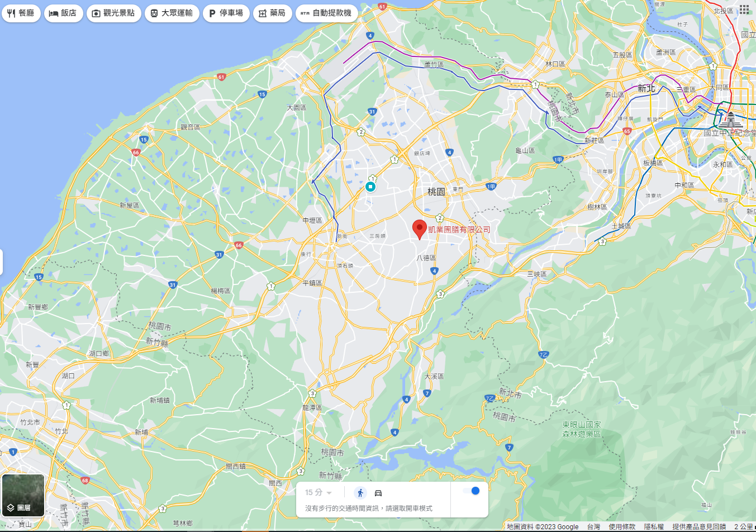Click the red pin for 凱業團膳有限公司
The image size is (756, 532).
click(420, 230)
